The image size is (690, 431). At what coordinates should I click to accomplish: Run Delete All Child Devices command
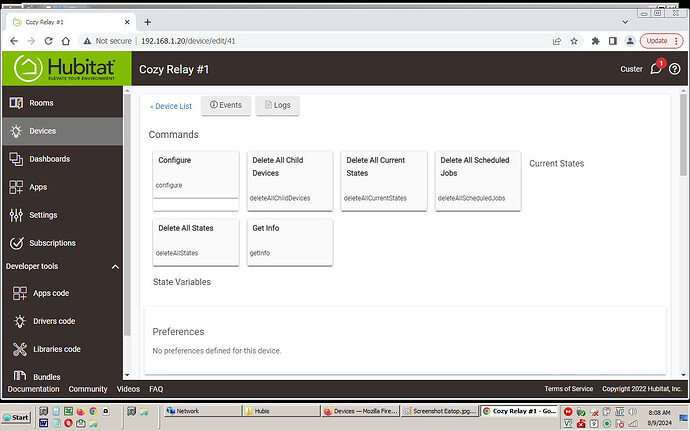(290, 181)
